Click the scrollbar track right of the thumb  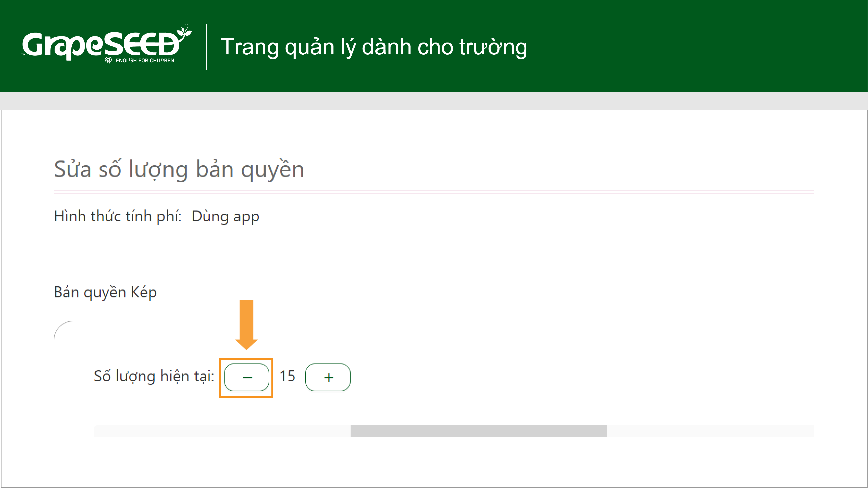coord(710,431)
